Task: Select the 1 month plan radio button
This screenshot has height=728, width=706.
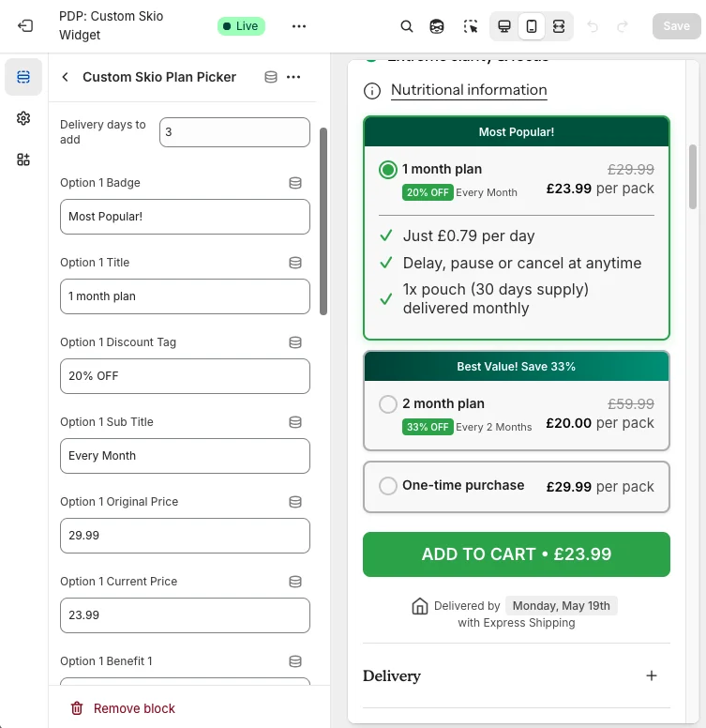Action: 388,170
